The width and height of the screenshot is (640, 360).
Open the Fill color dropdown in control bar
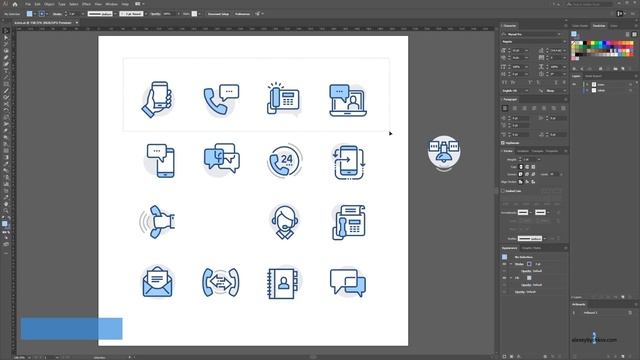pos(35,14)
